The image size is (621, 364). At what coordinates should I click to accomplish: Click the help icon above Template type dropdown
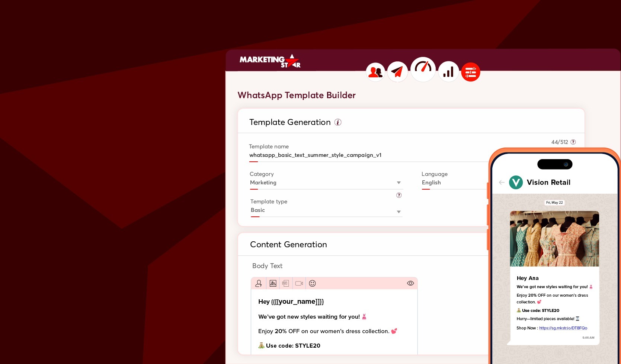399,195
